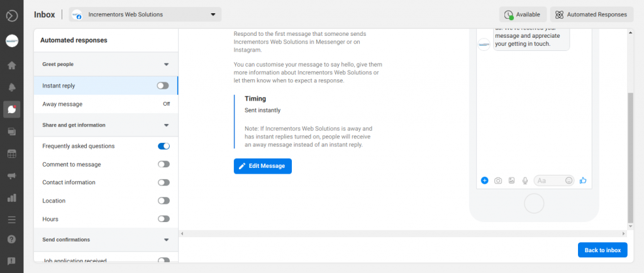The height and width of the screenshot is (273, 644).
Task: Click the horizontal scrollbar right arrow
Action: tap(624, 233)
